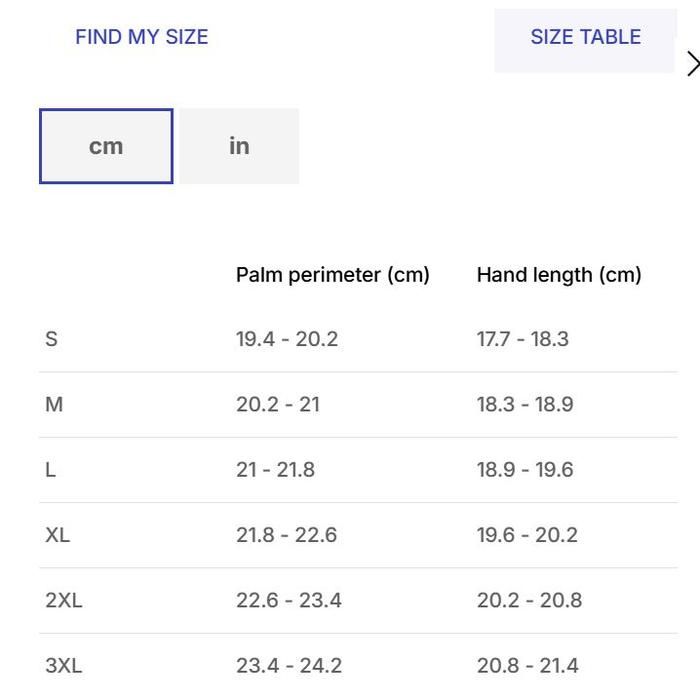Click the right chevron arrow icon
This screenshot has width=700, height=700.
point(693,64)
